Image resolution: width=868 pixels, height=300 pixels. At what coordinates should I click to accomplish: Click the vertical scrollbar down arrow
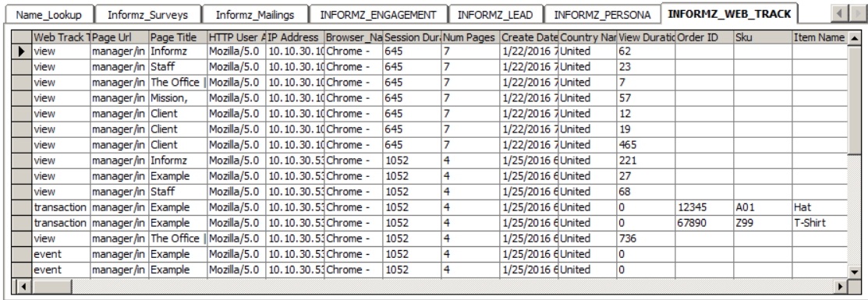click(855, 272)
